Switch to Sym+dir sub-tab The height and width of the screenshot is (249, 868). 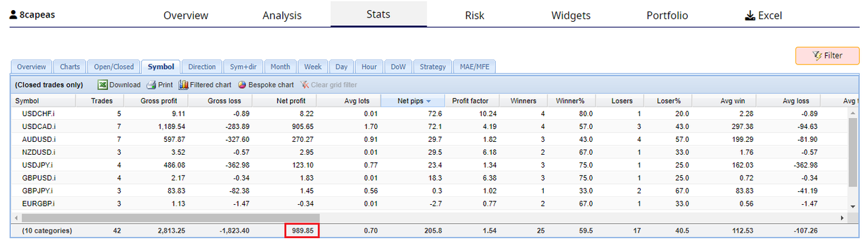tap(243, 66)
